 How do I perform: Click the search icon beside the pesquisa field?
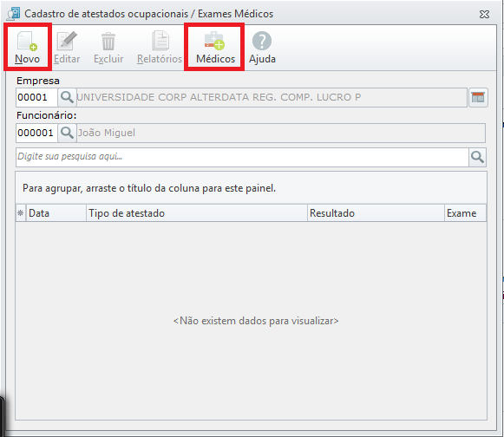point(477,157)
